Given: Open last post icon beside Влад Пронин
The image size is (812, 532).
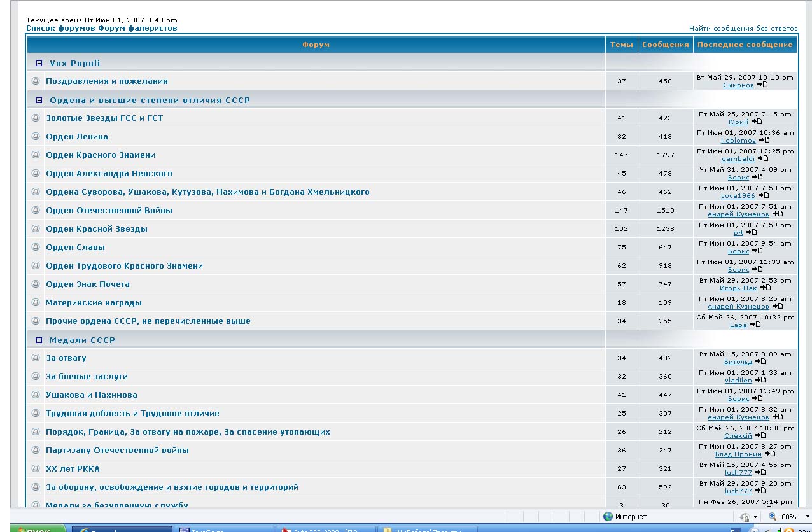Looking at the screenshot, I should (770, 454).
